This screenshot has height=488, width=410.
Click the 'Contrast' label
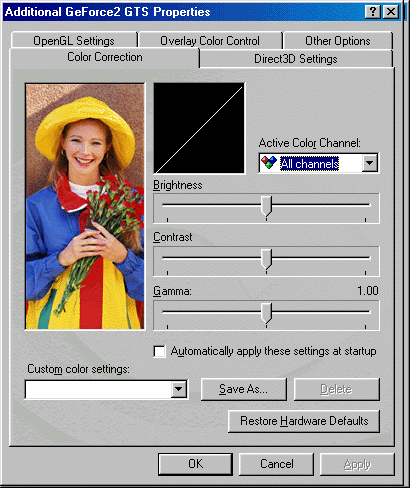(x=173, y=237)
